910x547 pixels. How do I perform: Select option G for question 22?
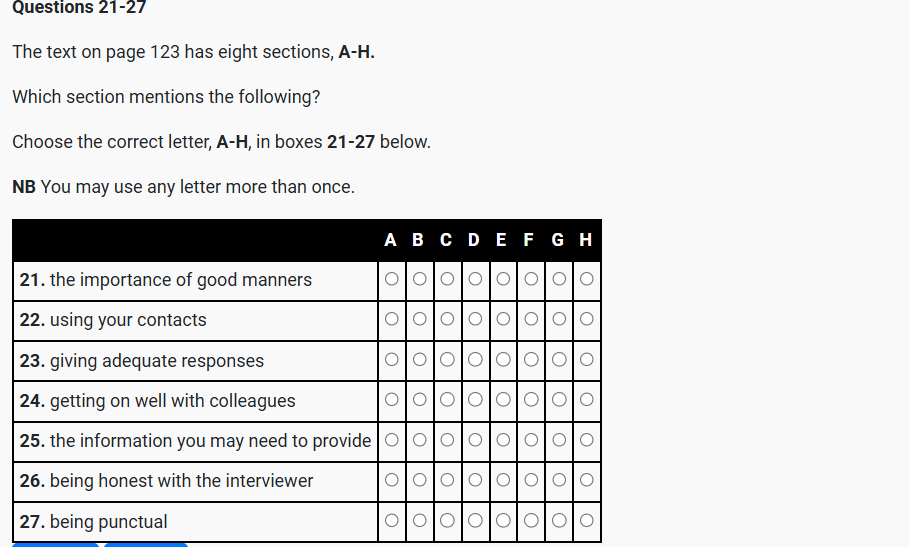(x=558, y=320)
